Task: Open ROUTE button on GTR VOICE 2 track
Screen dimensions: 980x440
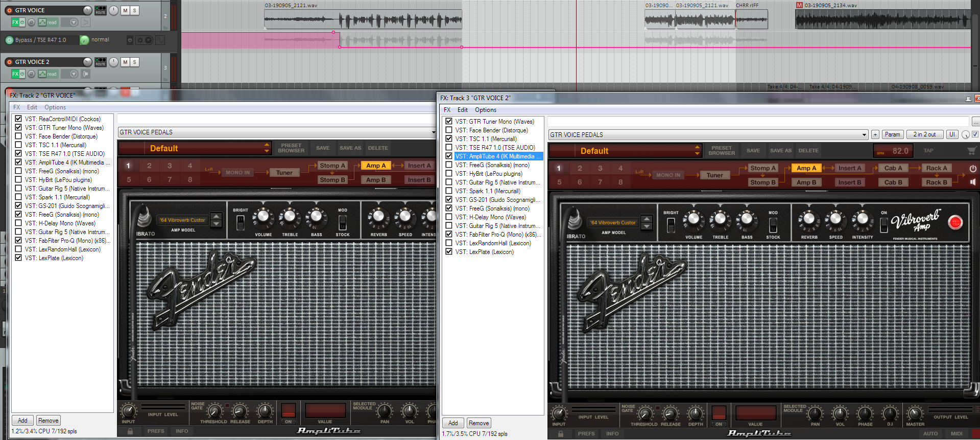Action: point(101,62)
